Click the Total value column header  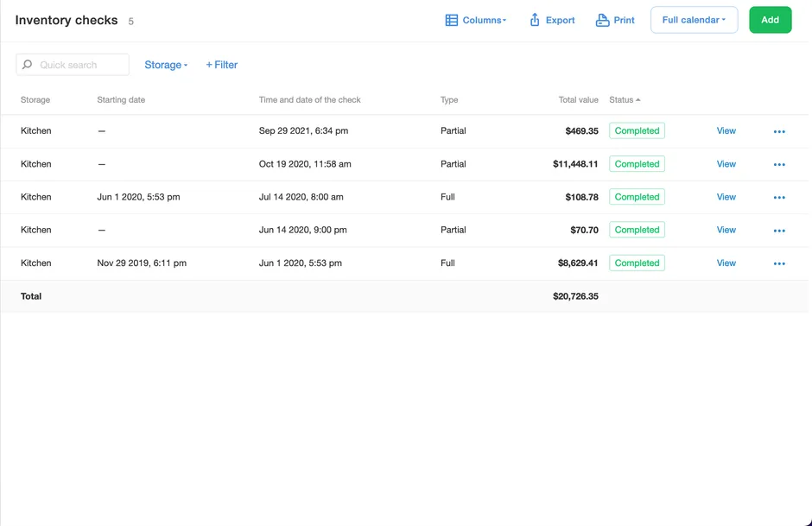click(578, 100)
